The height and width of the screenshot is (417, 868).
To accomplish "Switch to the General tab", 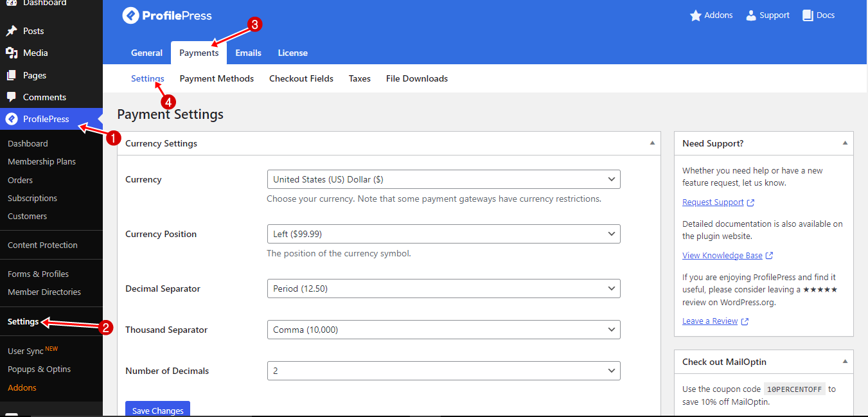I will [x=146, y=53].
